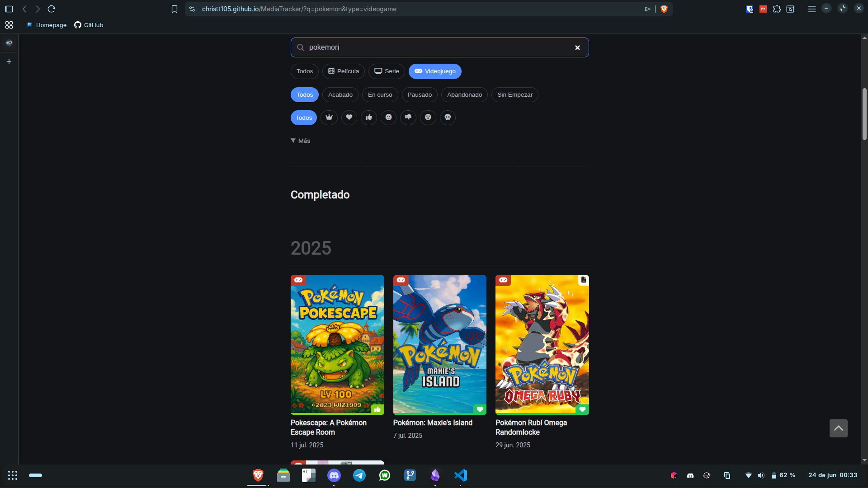Filter by dizzy face rating icon
This screenshot has height=488, width=868.
[x=428, y=117]
